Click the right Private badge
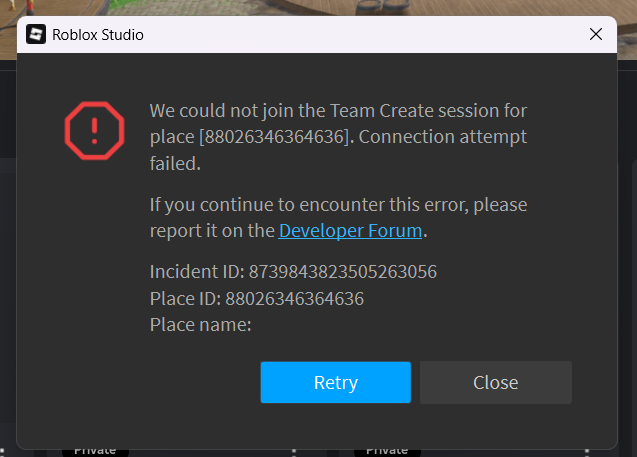The width and height of the screenshot is (637, 457). (x=387, y=451)
